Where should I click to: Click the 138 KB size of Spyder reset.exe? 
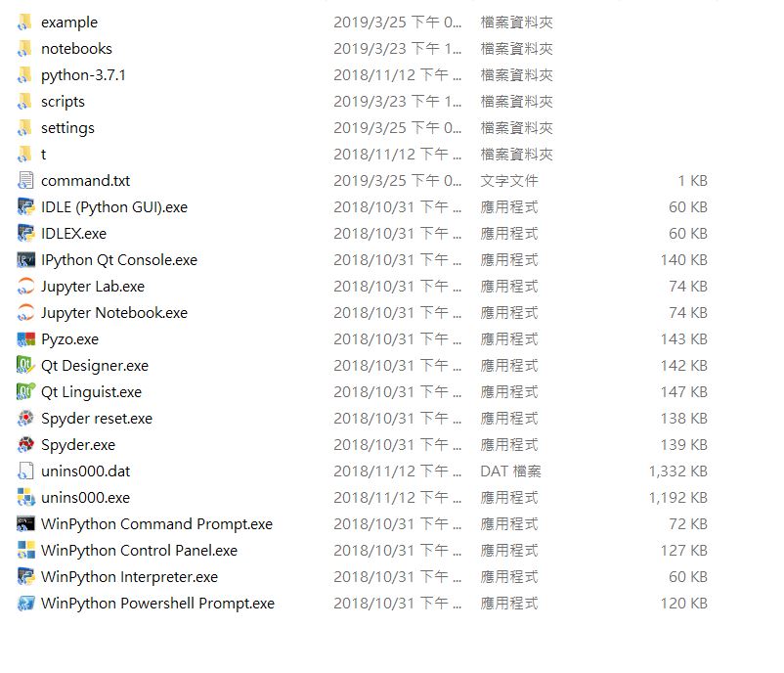coord(684,419)
